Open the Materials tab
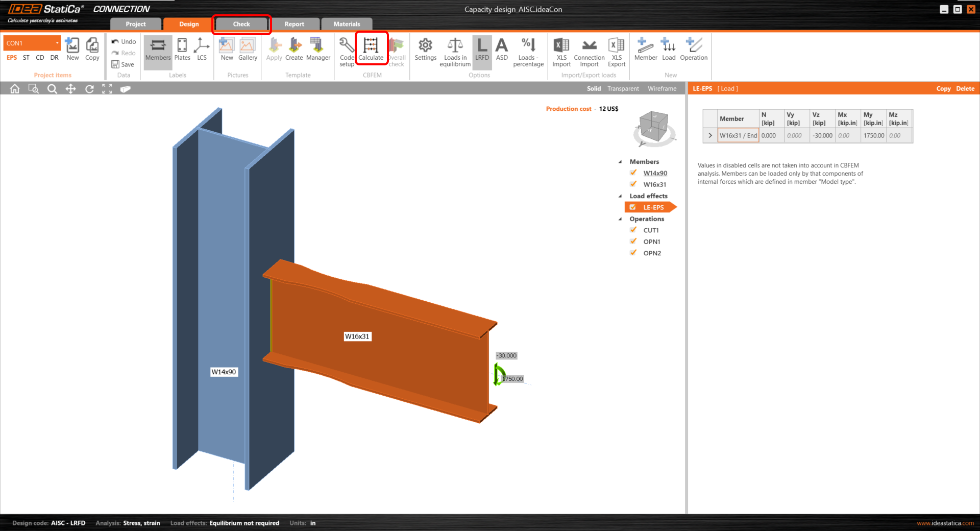Viewport: 980px width, 531px height. pyautogui.click(x=347, y=24)
